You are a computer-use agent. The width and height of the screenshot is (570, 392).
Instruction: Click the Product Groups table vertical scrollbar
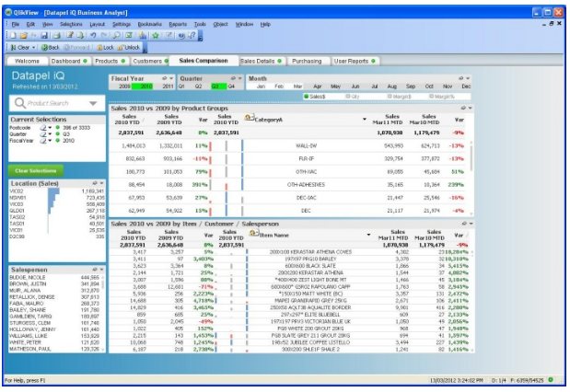[471, 178]
